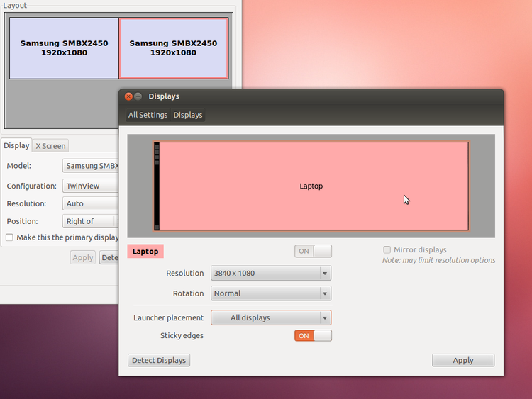Check Make this the primary display

coord(10,237)
